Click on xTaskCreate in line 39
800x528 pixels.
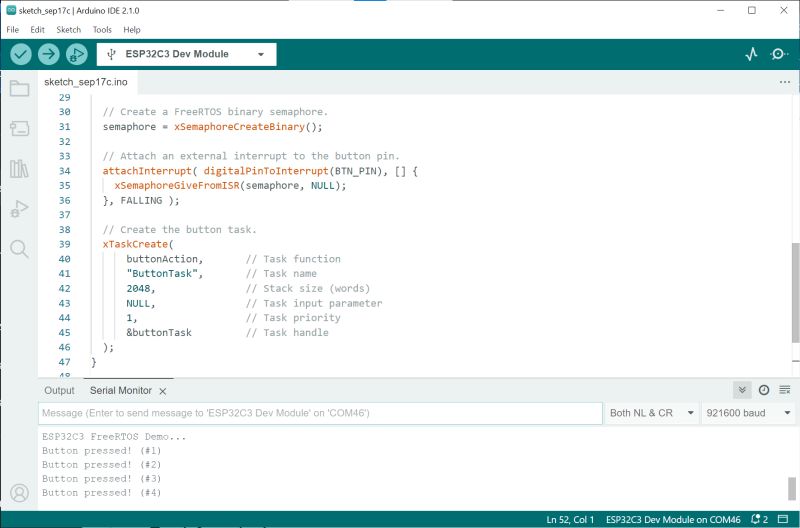135,244
